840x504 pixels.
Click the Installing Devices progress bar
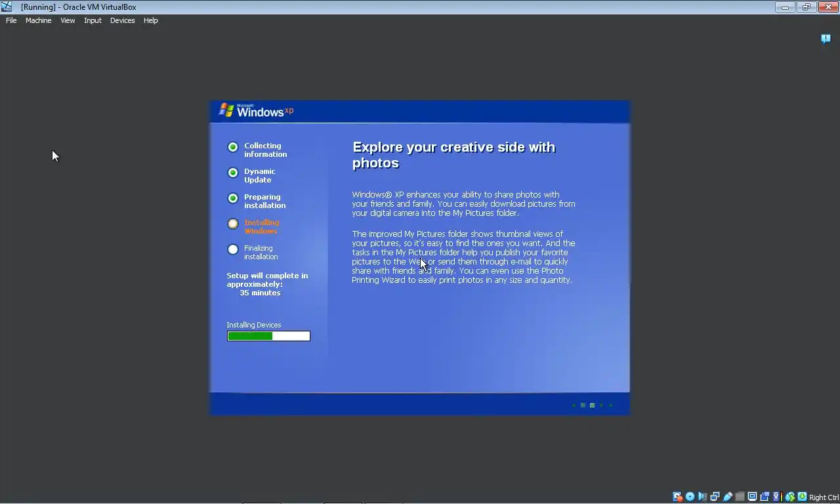268,336
